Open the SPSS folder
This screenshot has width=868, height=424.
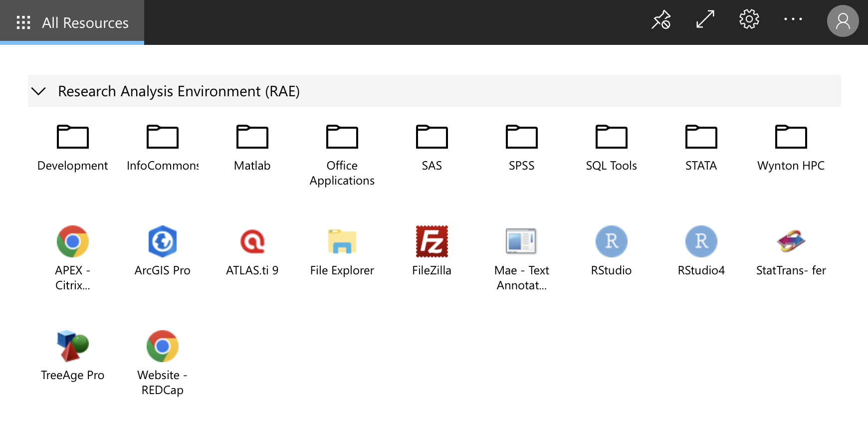pyautogui.click(x=522, y=147)
